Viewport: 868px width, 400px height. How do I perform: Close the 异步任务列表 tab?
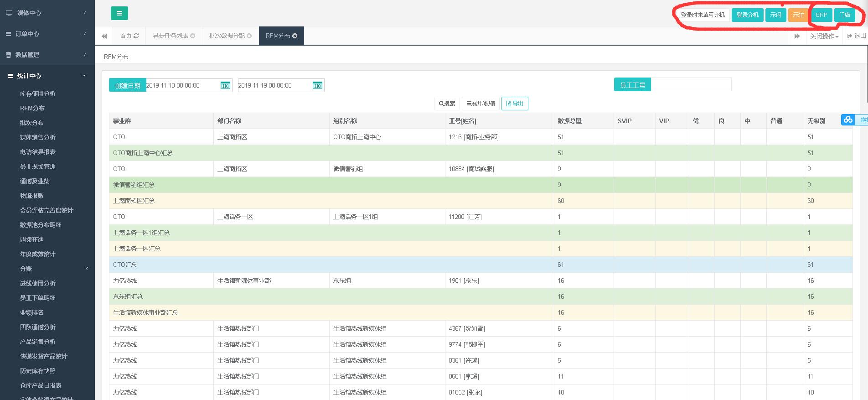193,36
